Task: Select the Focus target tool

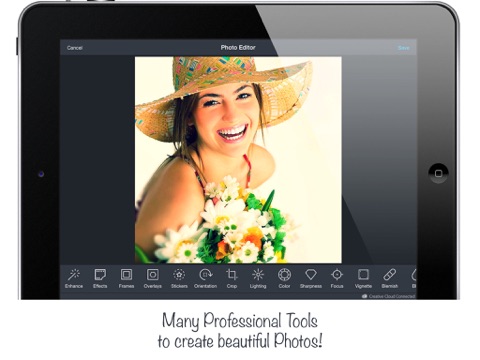Action: (337, 278)
